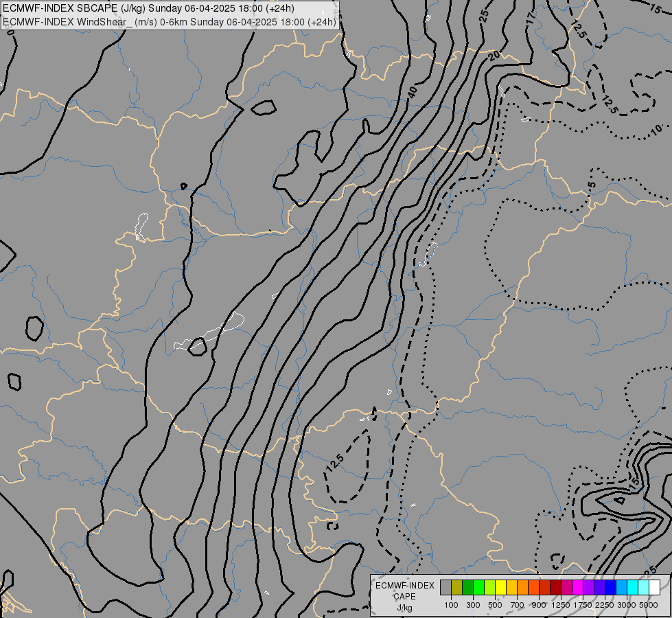Click the 12.5 label inside the closed dashed loop
Image resolution: width=672 pixels, height=618 pixels.
[x=335, y=463]
